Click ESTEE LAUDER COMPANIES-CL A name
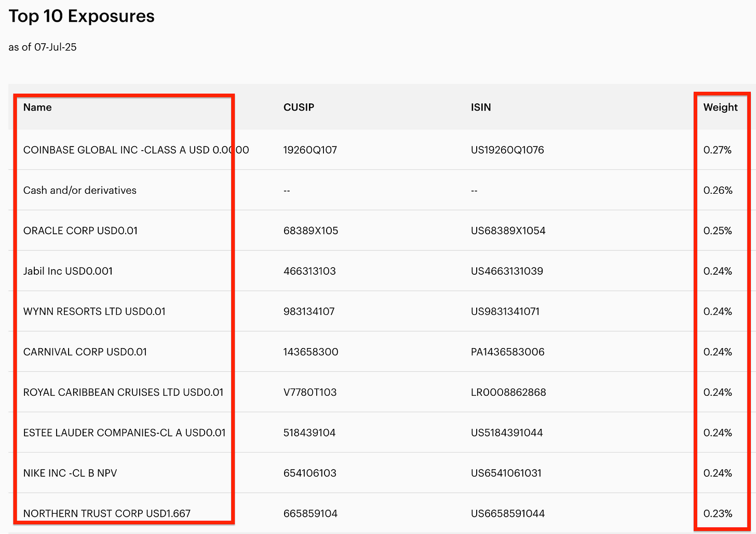Viewport: 756px width, 534px height. 125,433
